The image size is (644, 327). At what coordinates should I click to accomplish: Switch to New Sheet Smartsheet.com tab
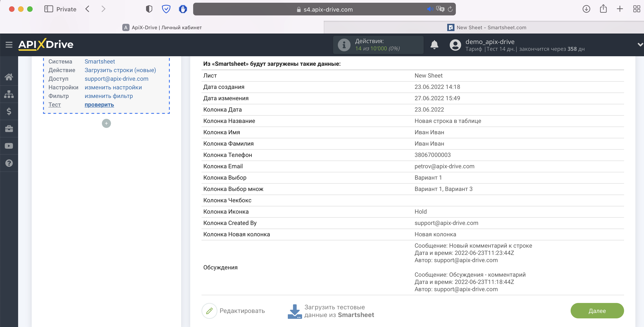(484, 27)
